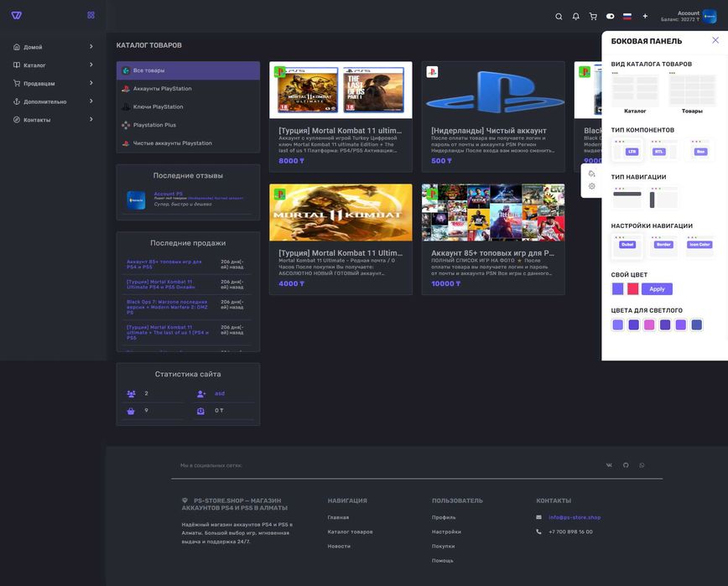The image size is (728, 586).
Task: Select horizontal top navigation type
Action: coord(627,197)
